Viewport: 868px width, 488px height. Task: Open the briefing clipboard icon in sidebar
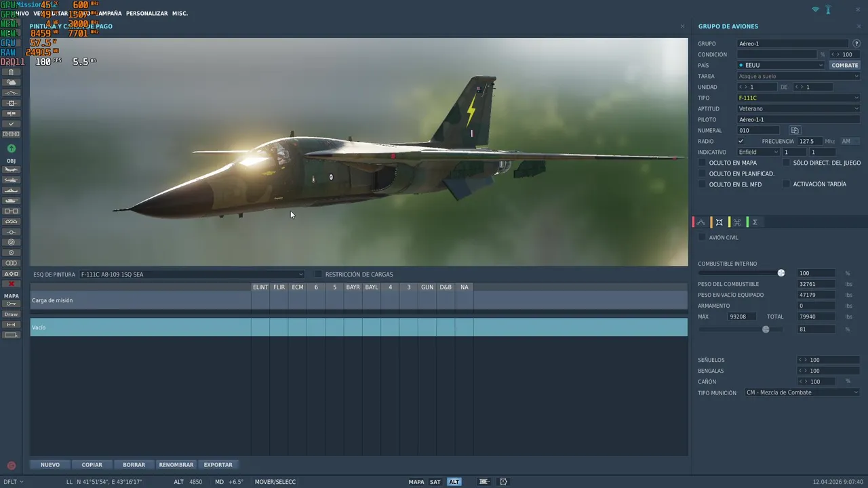pos(11,72)
